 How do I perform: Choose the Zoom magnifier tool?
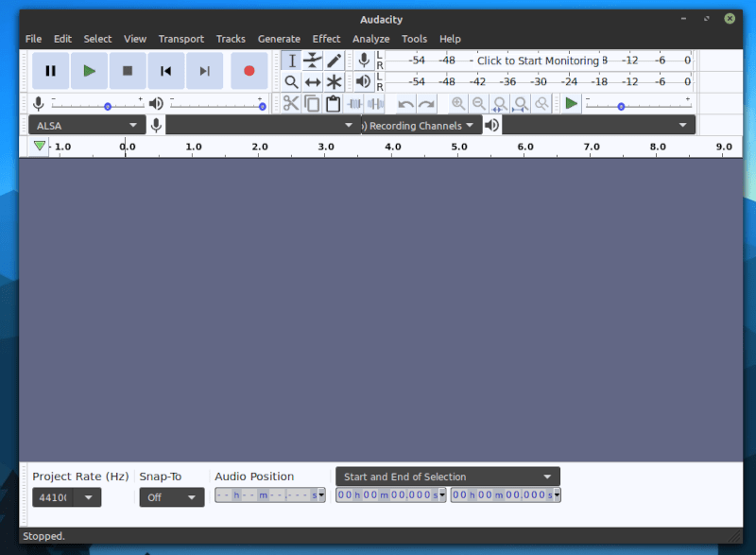coord(291,82)
